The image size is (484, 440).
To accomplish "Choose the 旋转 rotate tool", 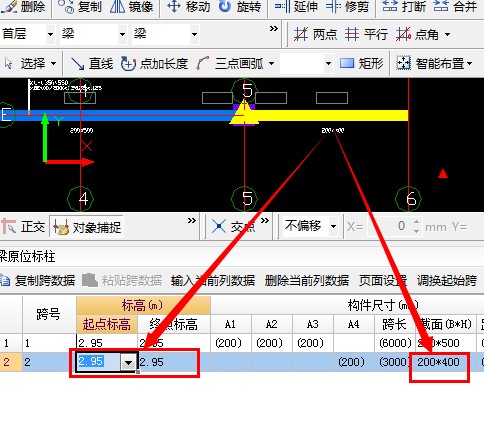I will pos(240,6).
